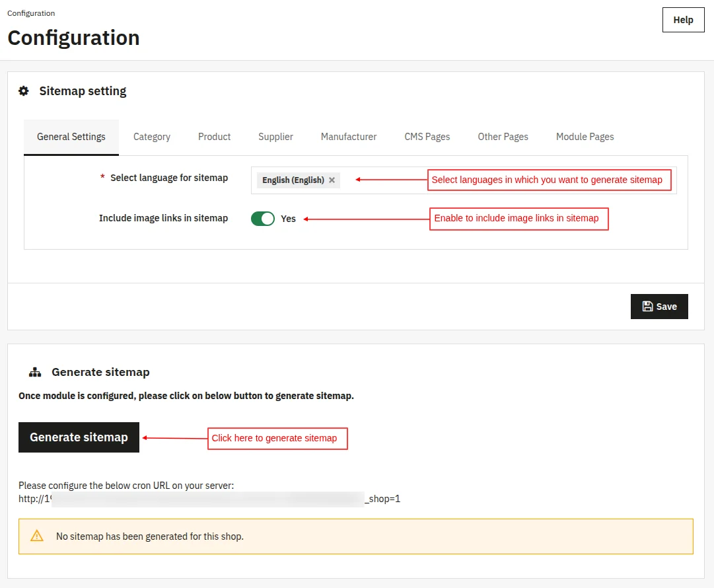Click the black Generate sitemap button
This screenshot has height=588, width=714.
[79, 437]
